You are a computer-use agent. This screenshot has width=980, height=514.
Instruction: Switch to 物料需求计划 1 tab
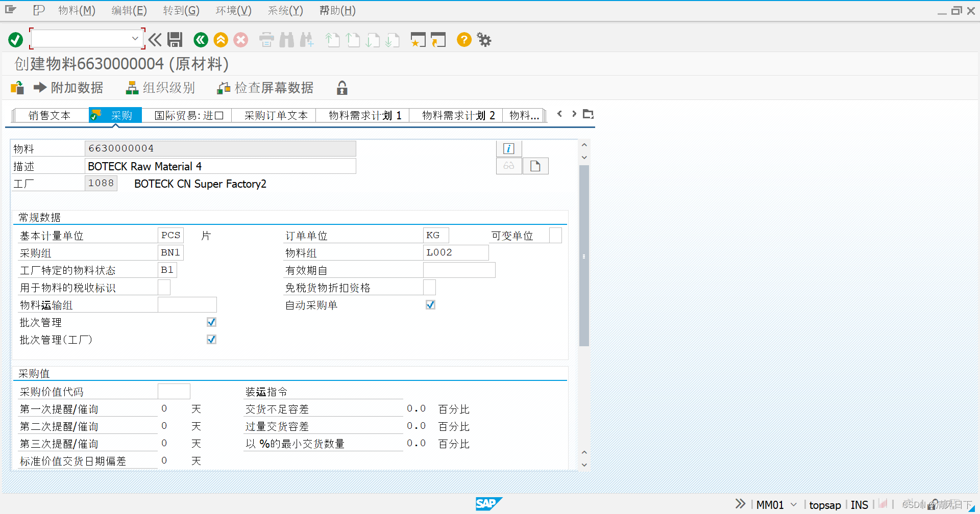(365, 115)
